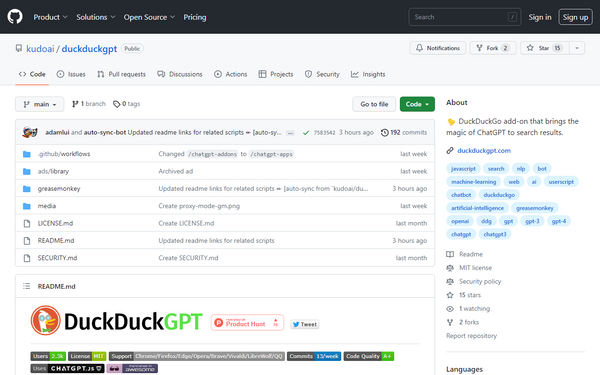Open the ads/library folder
This screenshot has height=375, width=600.
click(x=53, y=171)
